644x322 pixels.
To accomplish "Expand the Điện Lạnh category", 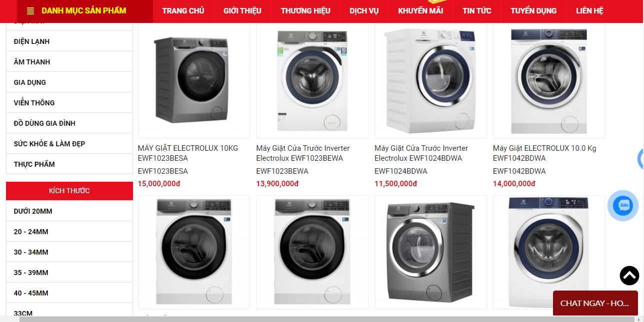I will (69, 41).
